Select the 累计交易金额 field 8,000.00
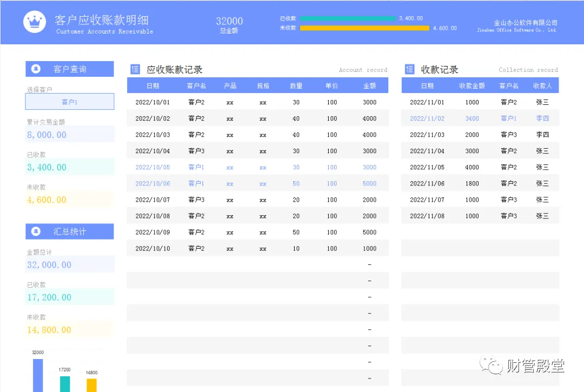 point(70,135)
